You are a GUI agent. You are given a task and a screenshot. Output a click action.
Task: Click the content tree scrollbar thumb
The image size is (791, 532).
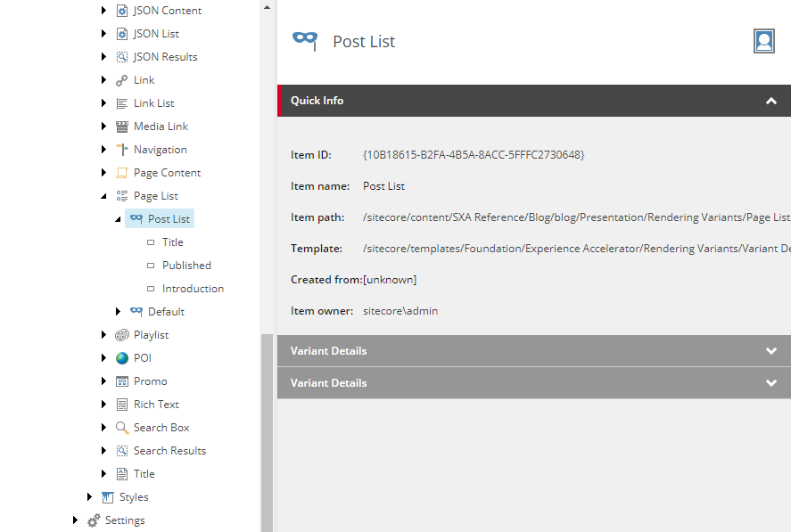click(267, 433)
